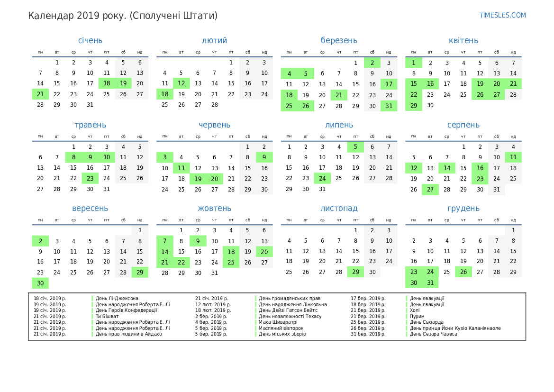Open the TIMESLES.COM link

tap(502, 15)
